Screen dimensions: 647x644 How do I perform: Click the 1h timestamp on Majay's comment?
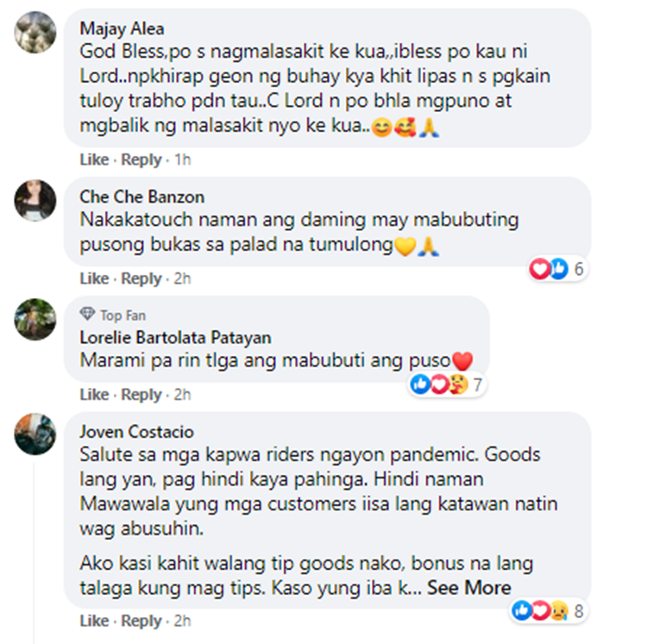click(x=183, y=159)
